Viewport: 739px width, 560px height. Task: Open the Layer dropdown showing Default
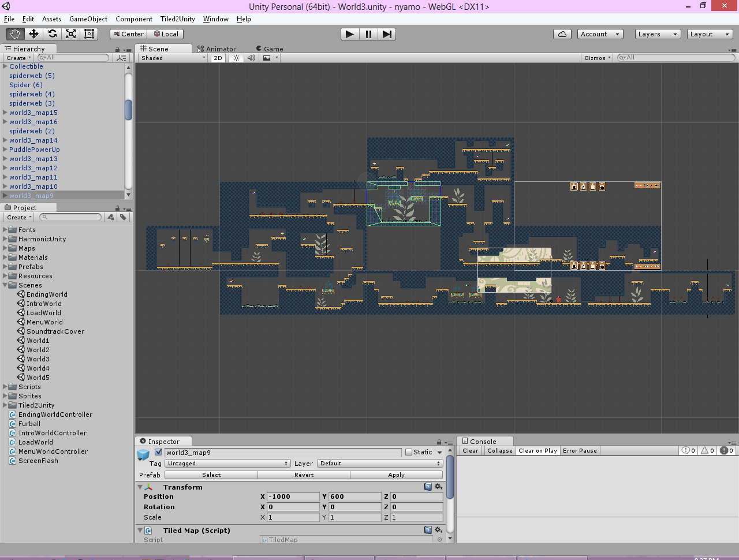point(380,464)
